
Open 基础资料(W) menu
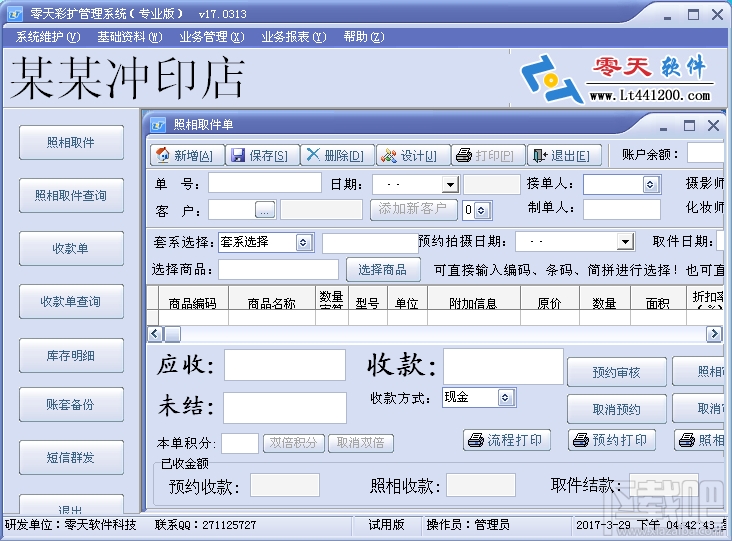coord(129,37)
